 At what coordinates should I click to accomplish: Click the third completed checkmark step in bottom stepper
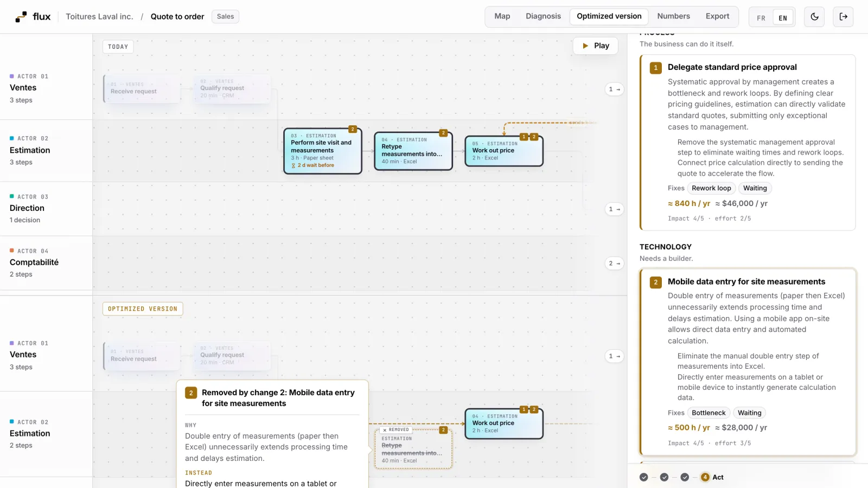[x=685, y=477]
